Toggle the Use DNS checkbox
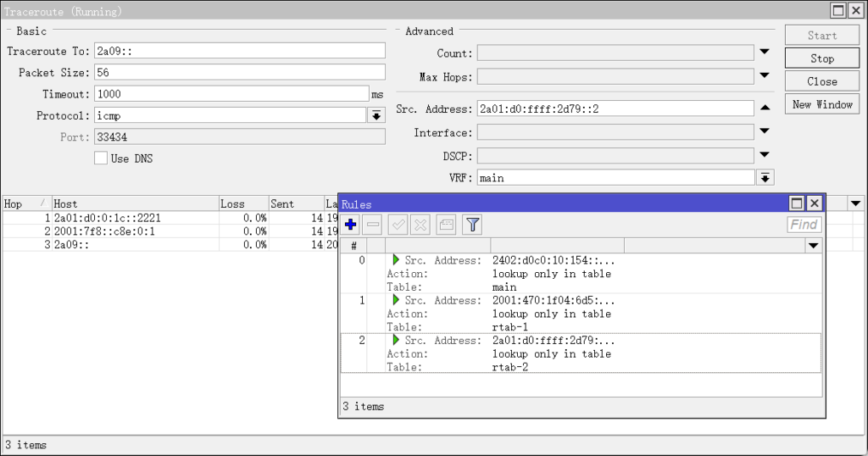Screen dimensions: 868x456 [x=101, y=158]
